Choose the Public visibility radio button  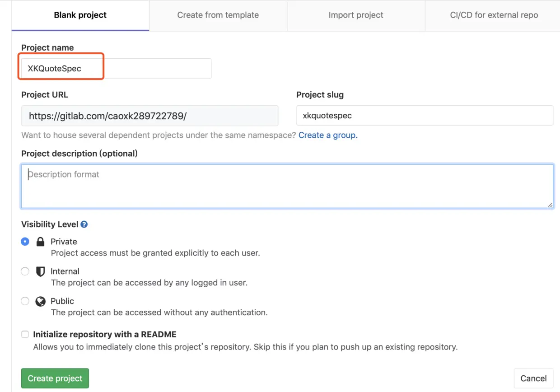pyautogui.click(x=25, y=301)
